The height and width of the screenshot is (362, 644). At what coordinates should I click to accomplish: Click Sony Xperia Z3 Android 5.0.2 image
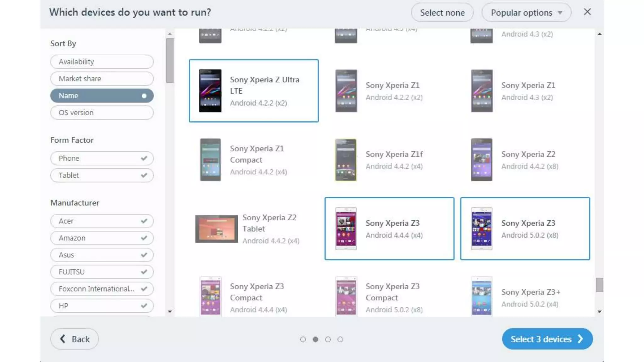481,229
